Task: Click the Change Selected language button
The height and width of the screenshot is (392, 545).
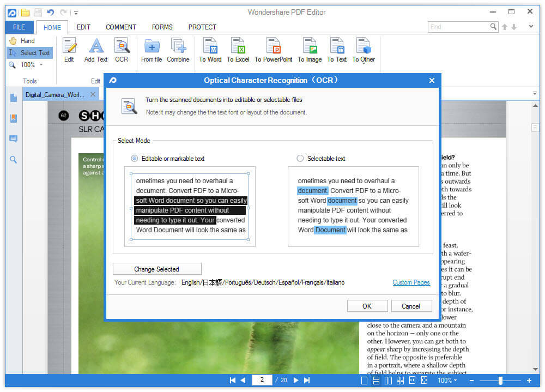Action: coord(157,269)
